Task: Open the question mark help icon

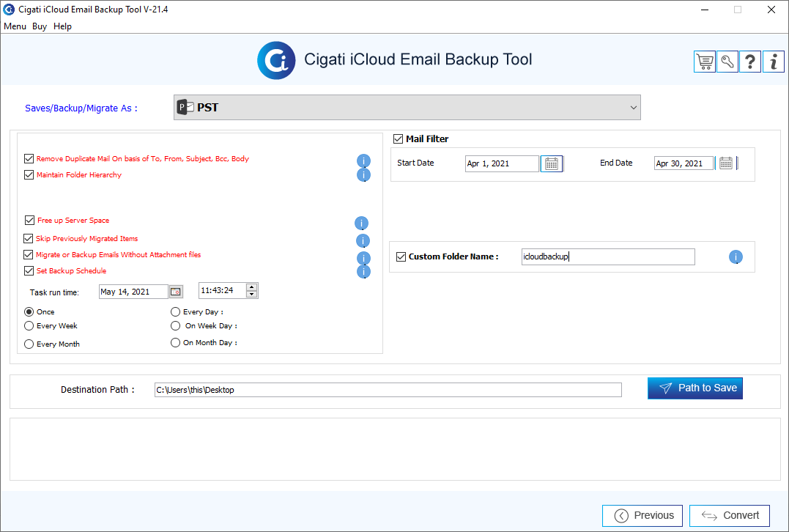Action: click(x=749, y=62)
